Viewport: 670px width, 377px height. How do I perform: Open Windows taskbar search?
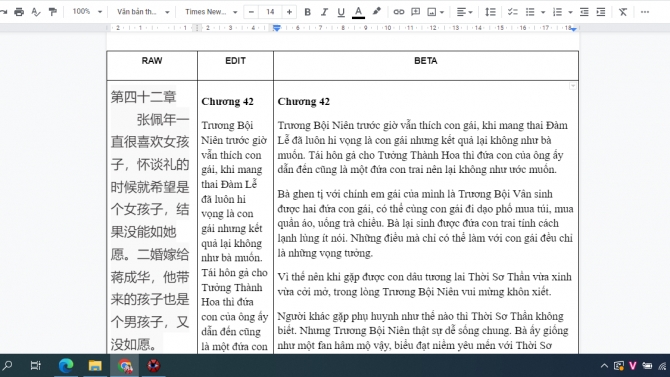click(x=7, y=365)
